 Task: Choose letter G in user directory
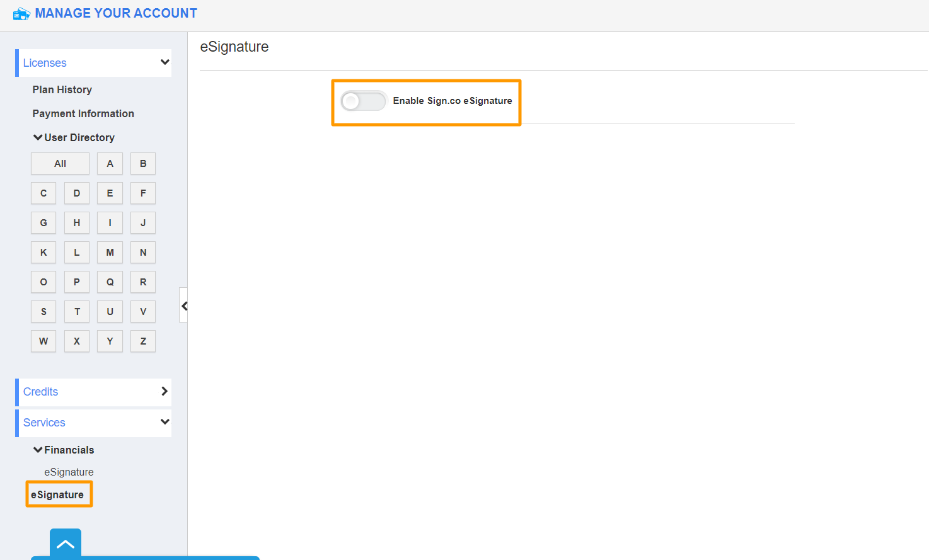[43, 223]
